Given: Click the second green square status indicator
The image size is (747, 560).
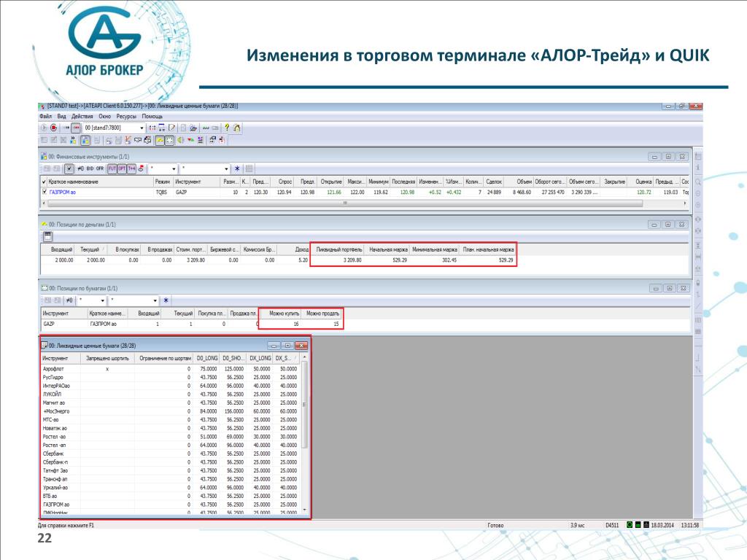Looking at the screenshot, I should point(638,525).
